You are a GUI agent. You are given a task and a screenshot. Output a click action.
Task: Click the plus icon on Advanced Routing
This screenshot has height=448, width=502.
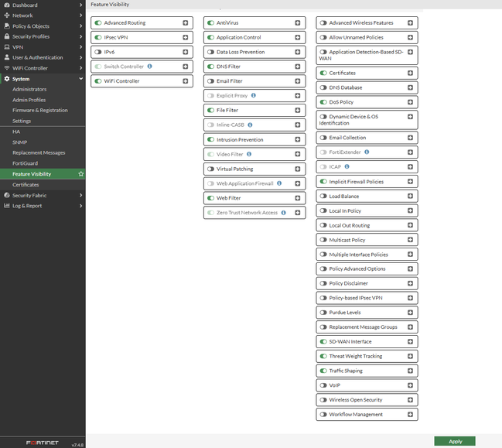pos(186,22)
